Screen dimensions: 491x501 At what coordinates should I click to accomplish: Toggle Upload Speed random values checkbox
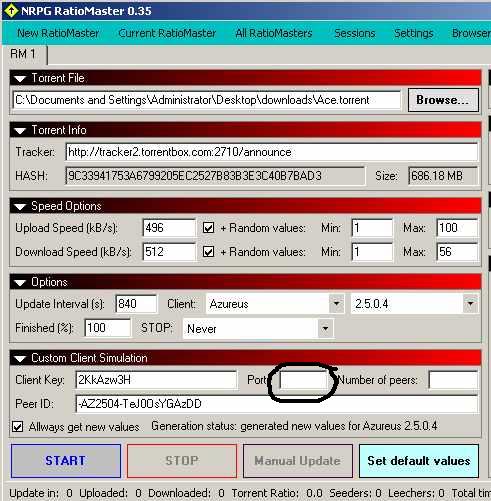209,228
